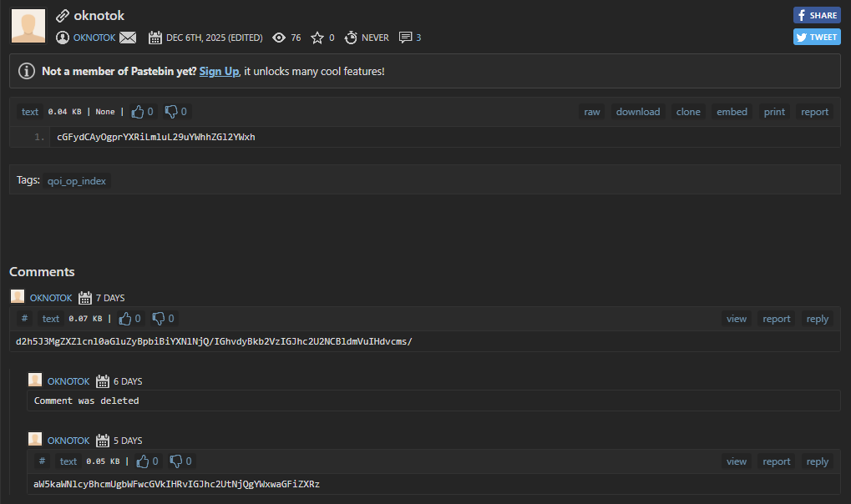Open the paste author's avatar thumbnail

point(28,26)
